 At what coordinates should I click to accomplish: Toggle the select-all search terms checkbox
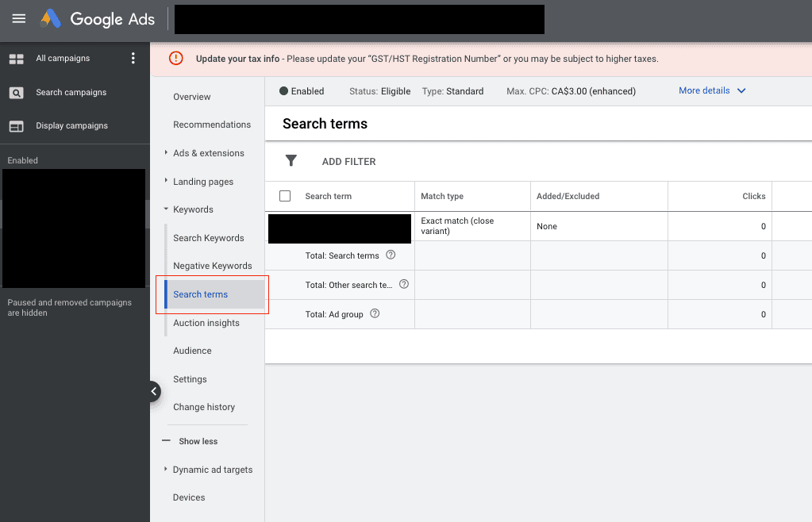click(285, 196)
